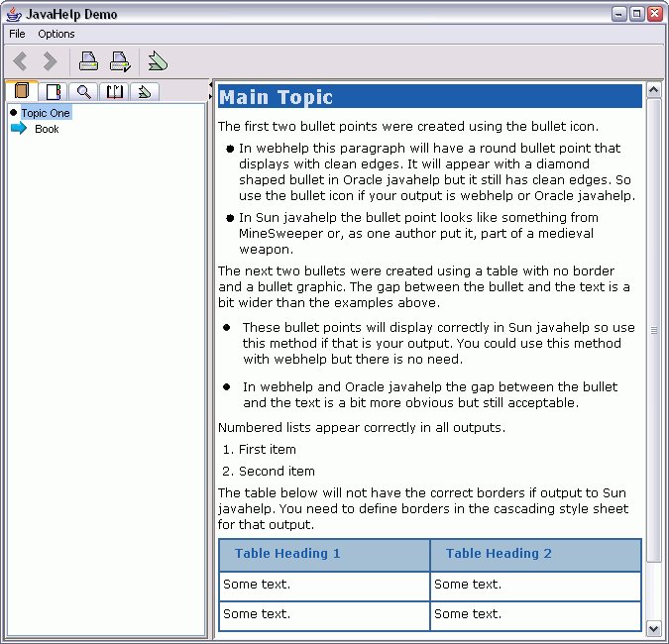Select Topic One in the tree
The height and width of the screenshot is (644, 669).
[46, 113]
